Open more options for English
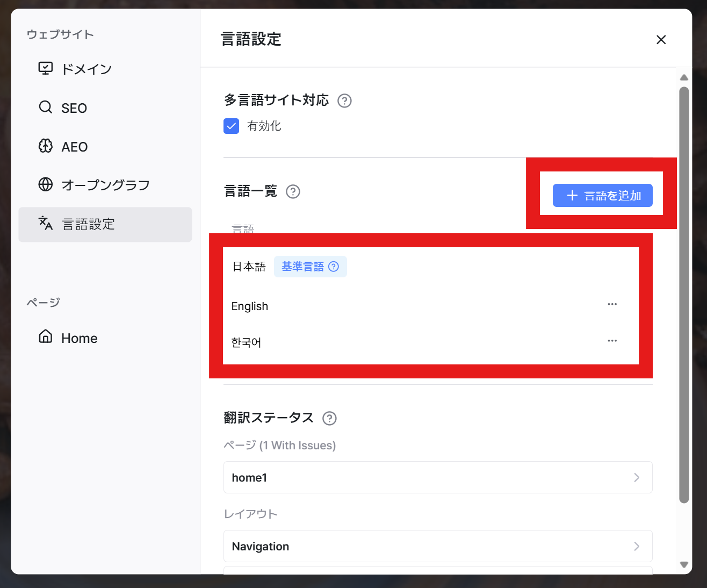Viewport: 707px width, 588px height. tap(612, 304)
